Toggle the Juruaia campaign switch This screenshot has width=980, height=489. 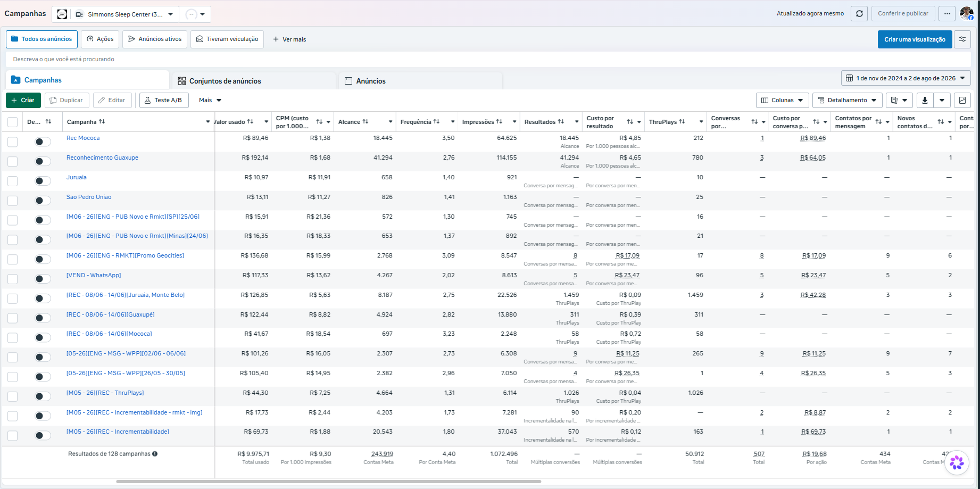[x=43, y=181]
